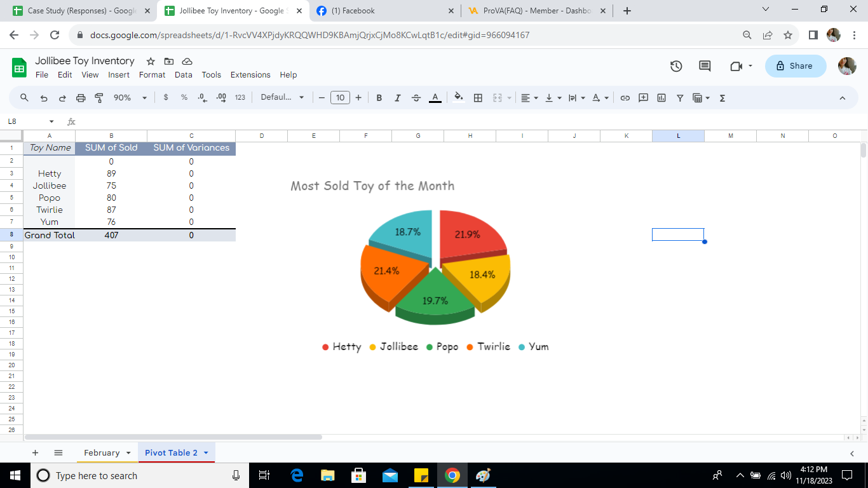Open the functions sigma menu
This screenshot has height=488, width=868.
coord(722,98)
